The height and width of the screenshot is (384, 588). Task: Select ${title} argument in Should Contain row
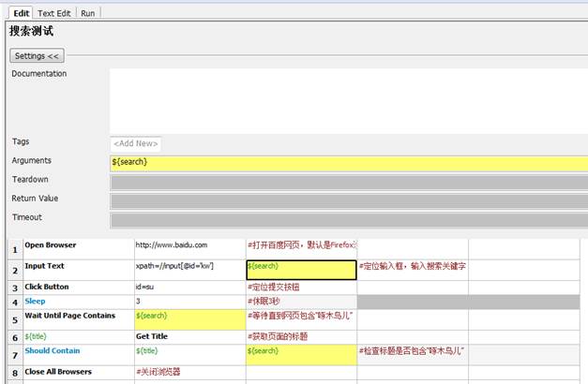click(190, 355)
